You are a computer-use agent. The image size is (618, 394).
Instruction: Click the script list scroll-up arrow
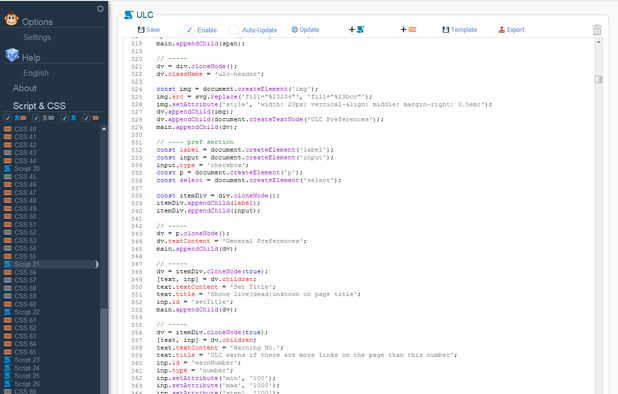click(x=104, y=129)
